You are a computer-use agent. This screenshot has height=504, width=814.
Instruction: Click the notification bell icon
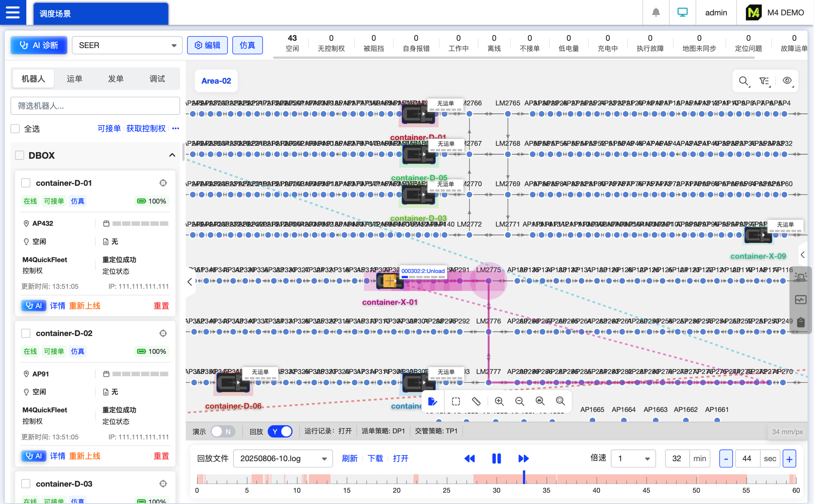coord(656,13)
